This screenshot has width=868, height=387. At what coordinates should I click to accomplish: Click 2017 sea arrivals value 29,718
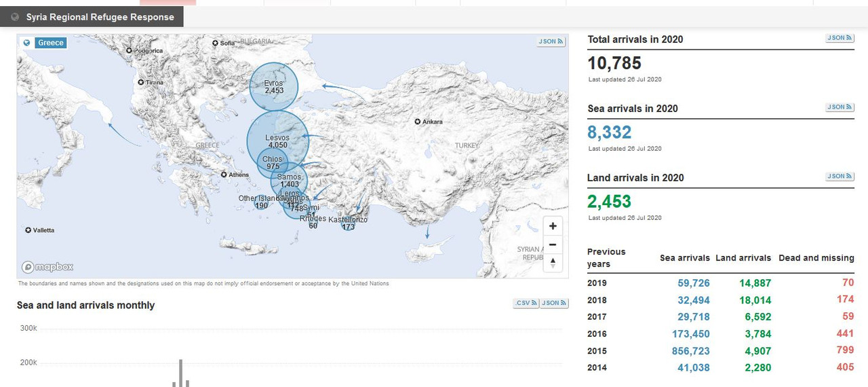pyautogui.click(x=694, y=317)
